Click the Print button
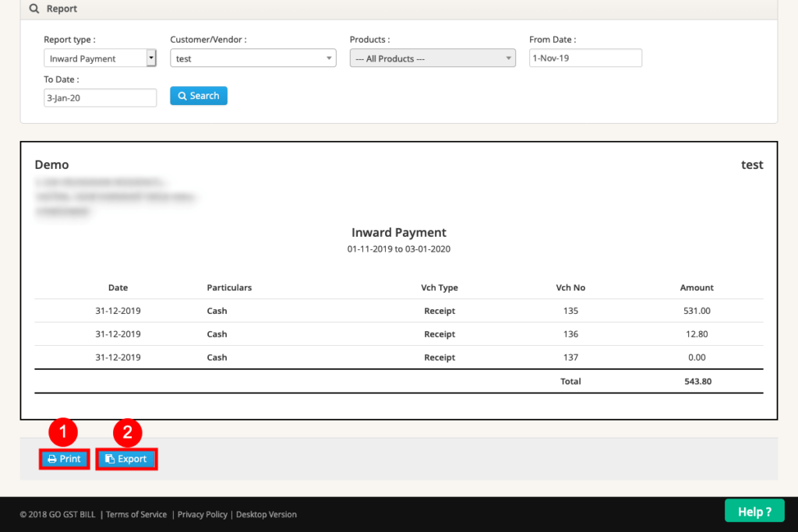The width and height of the screenshot is (798, 532). (x=64, y=459)
